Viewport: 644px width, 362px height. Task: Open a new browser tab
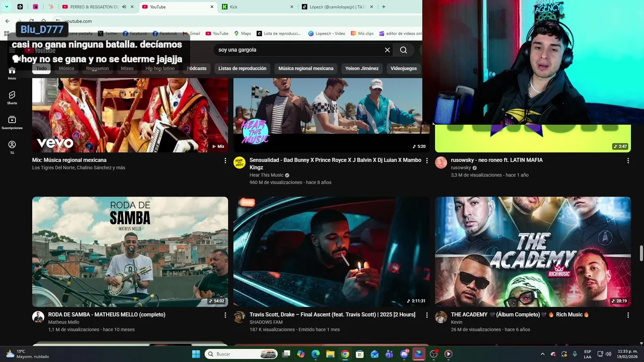383,7
